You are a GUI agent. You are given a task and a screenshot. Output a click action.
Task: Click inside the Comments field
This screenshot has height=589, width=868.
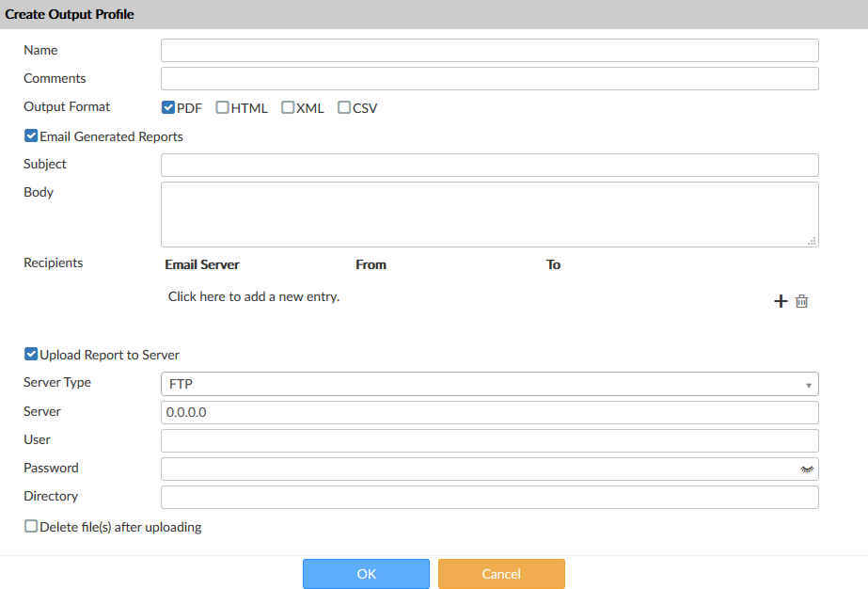489,78
